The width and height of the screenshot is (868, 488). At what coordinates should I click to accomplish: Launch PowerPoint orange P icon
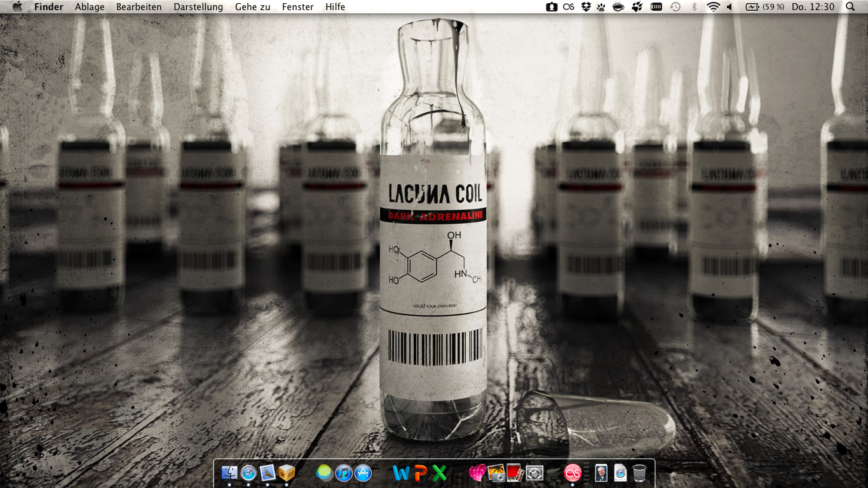pyautogui.click(x=420, y=473)
